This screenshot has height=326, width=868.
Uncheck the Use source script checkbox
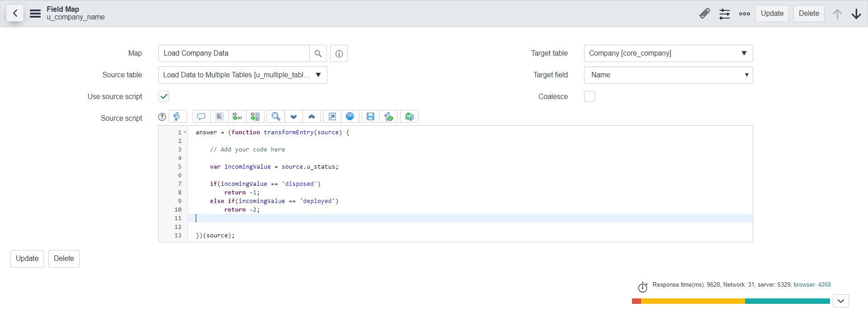pyautogui.click(x=164, y=96)
